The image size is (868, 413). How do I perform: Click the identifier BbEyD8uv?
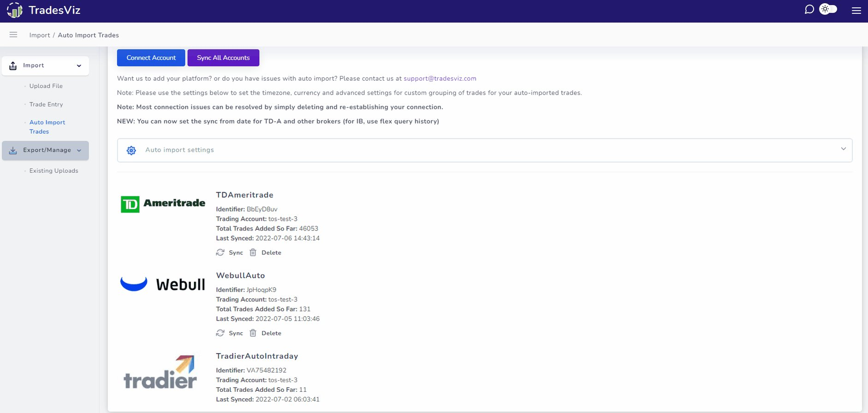(262, 209)
